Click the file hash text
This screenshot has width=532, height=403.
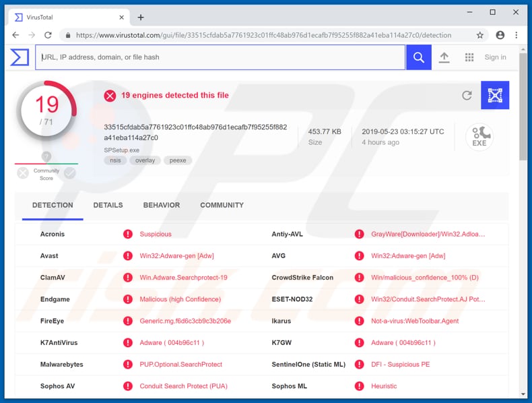click(x=195, y=132)
